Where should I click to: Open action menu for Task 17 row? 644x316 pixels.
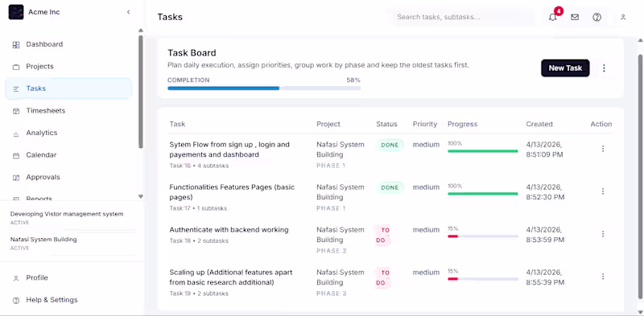(603, 191)
